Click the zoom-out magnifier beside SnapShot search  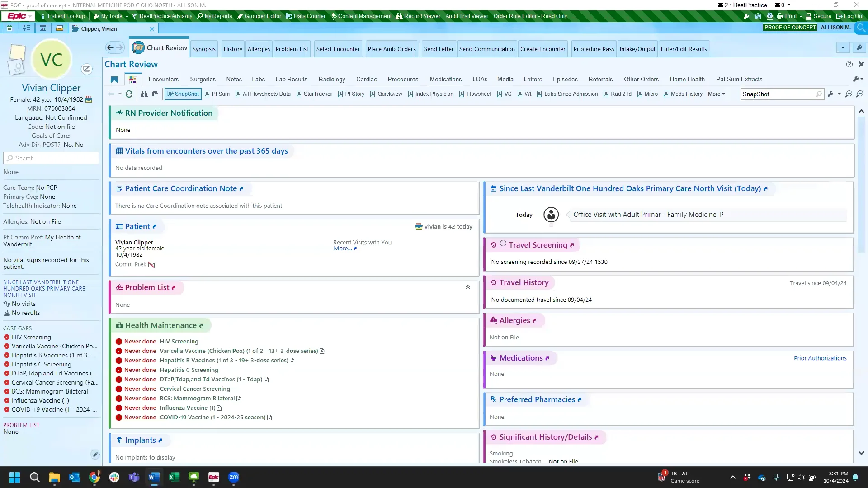coord(849,94)
